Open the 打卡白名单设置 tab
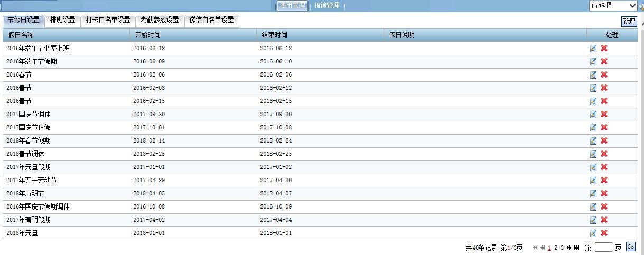The image size is (644, 255). (x=108, y=20)
